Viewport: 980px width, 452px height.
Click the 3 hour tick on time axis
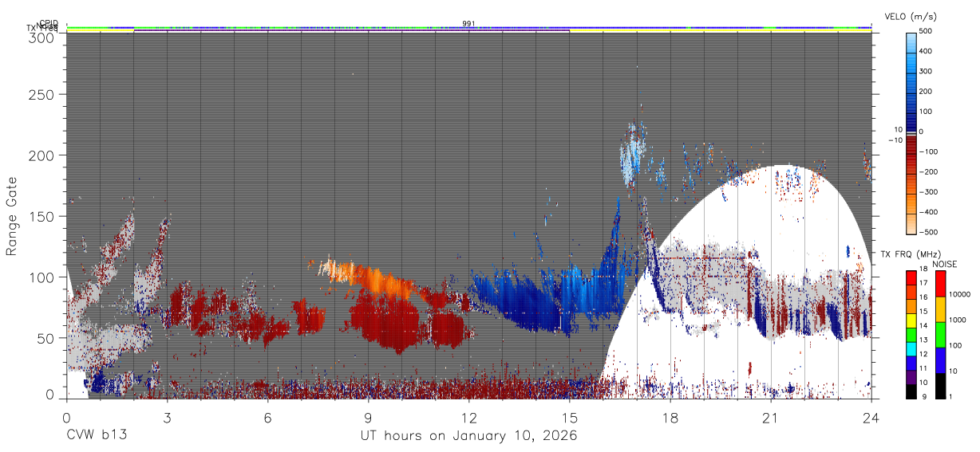tap(167, 417)
